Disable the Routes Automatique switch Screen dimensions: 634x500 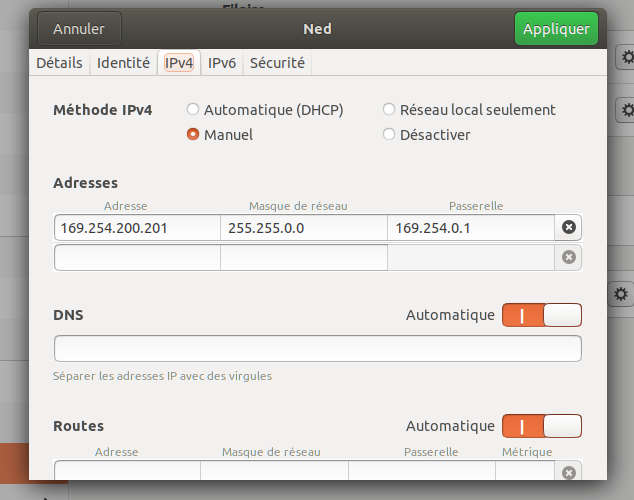[541, 426]
